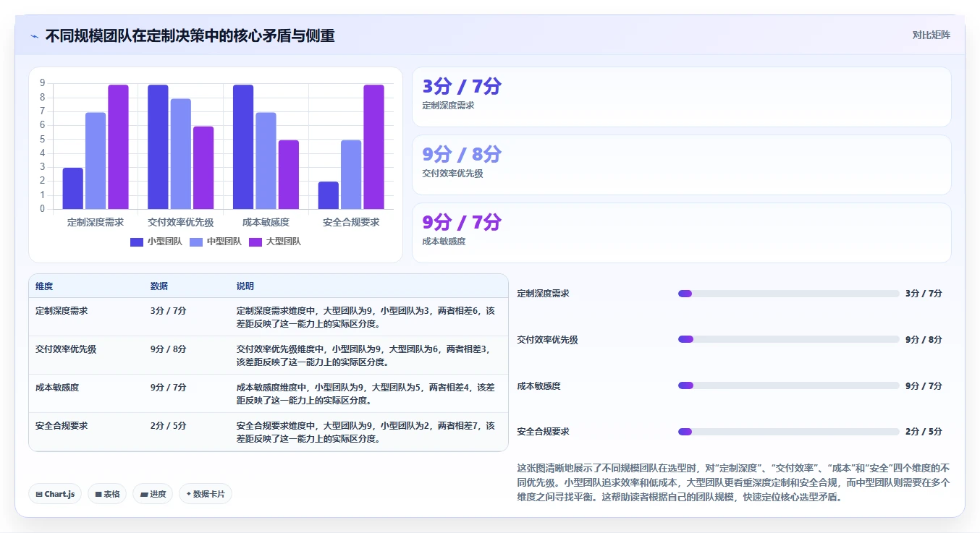Image resolution: width=980 pixels, height=533 pixels.
Task: Click the 大型团队 legend label text
Action: point(283,242)
